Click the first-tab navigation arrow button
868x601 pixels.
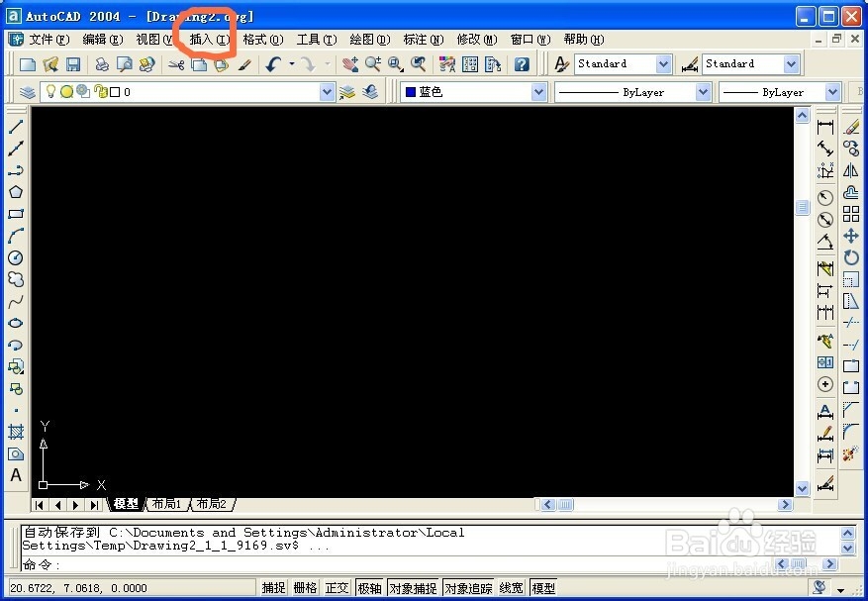(40, 505)
